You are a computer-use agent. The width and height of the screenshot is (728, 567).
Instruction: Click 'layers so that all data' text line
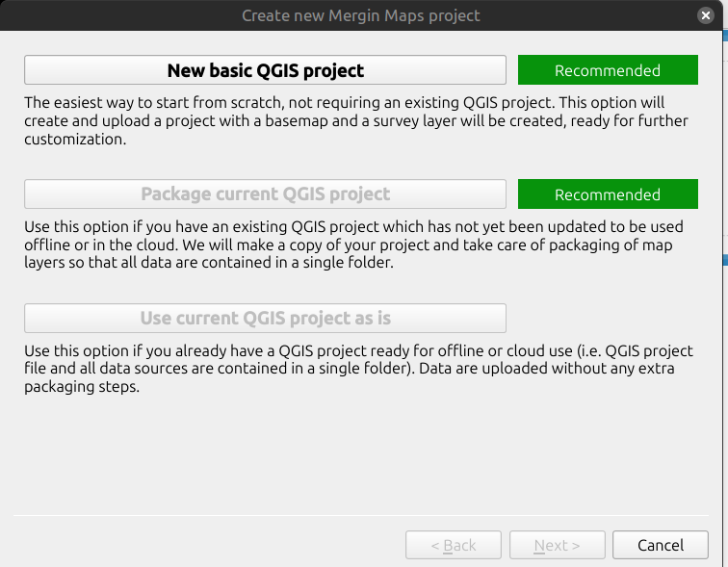coord(209,263)
